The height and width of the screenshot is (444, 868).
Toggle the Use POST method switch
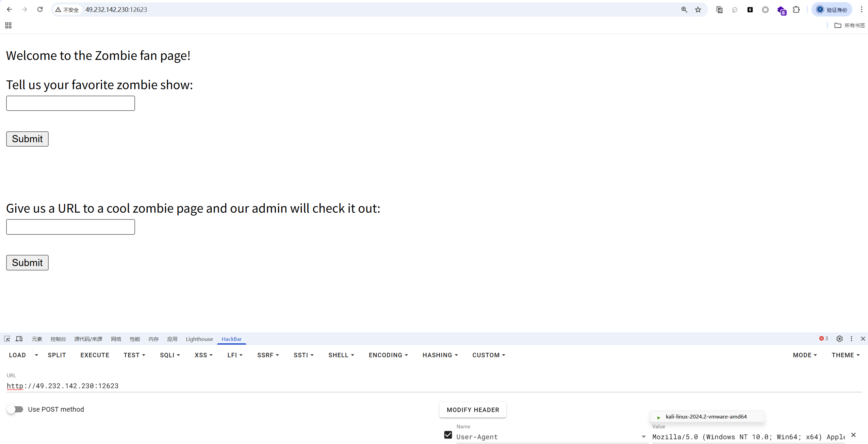[15, 409]
